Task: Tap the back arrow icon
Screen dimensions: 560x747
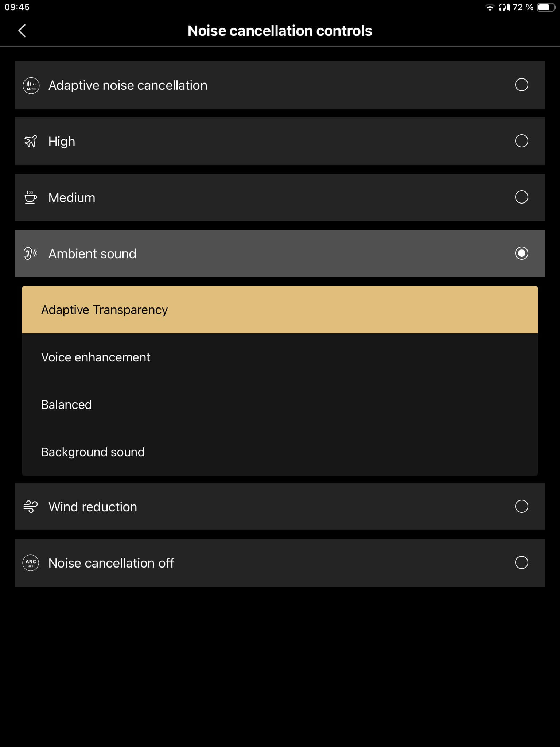Action: point(22,31)
